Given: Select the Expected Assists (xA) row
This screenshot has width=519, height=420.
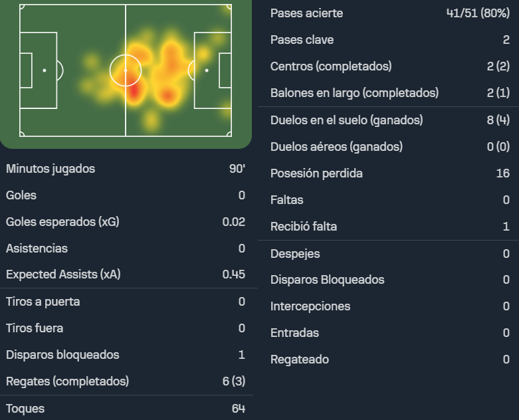Looking at the screenshot, I should pos(126,274).
